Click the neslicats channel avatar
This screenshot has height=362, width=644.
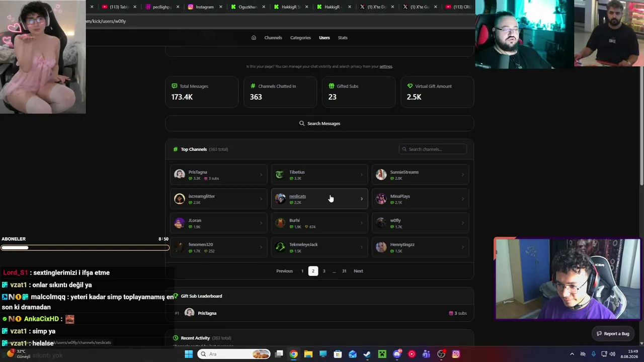pyautogui.click(x=280, y=199)
